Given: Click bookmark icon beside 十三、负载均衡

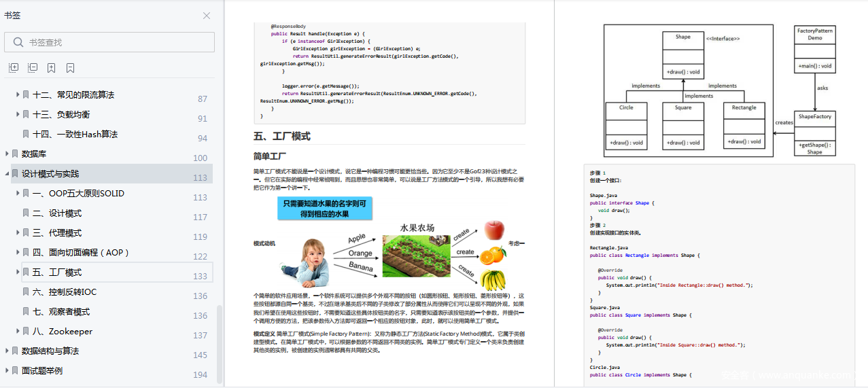Looking at the screenshot, I should [26, 114].
